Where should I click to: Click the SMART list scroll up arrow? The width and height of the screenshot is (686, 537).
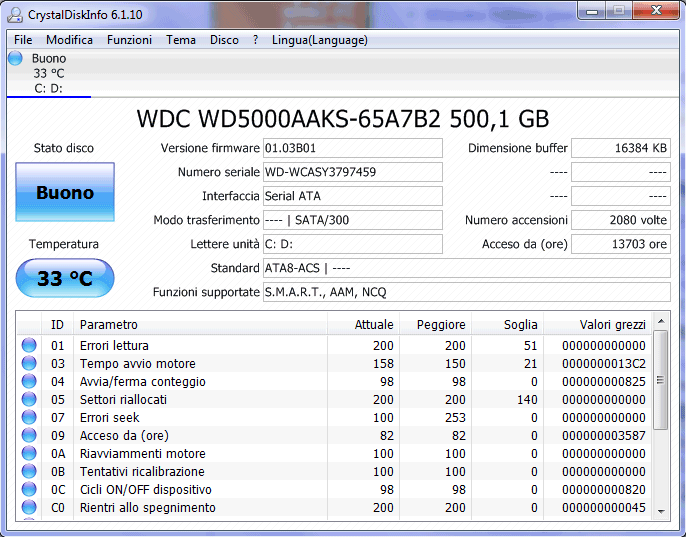[x=661, y=322]
